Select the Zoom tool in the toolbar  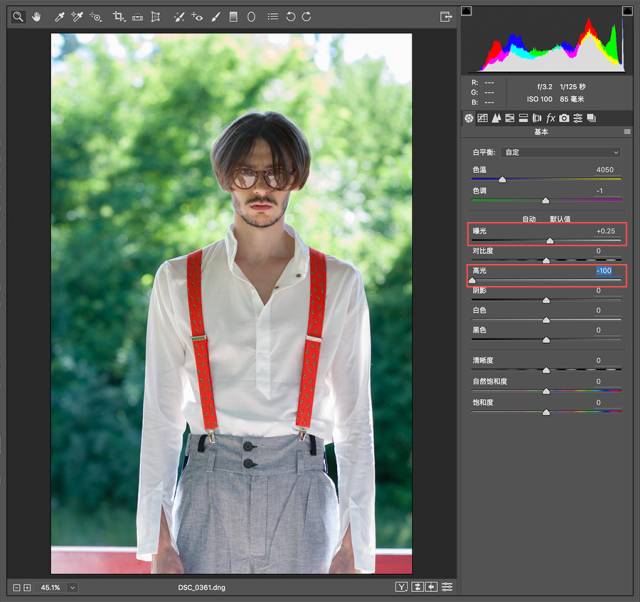(18, 17)
